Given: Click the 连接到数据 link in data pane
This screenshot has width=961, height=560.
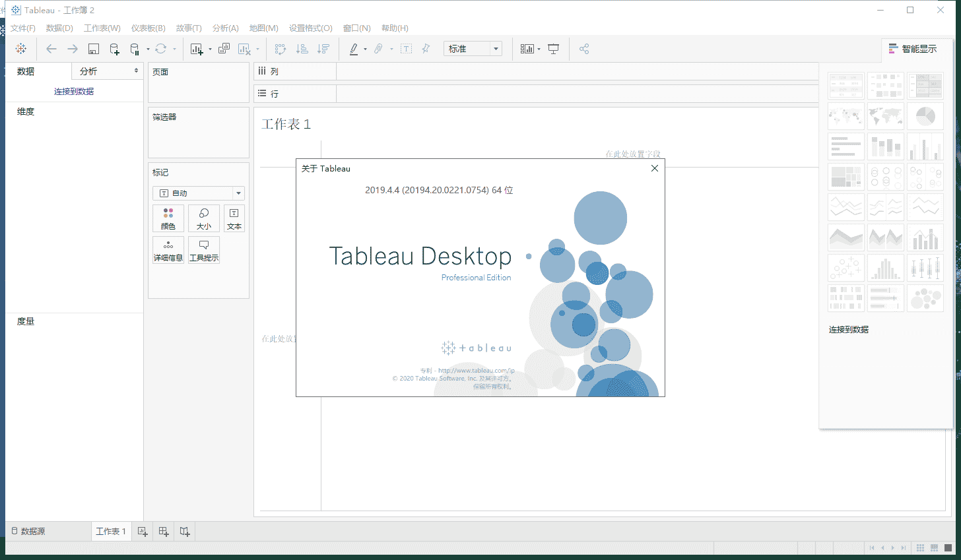Looking at the screenshot, I should 74,92.
